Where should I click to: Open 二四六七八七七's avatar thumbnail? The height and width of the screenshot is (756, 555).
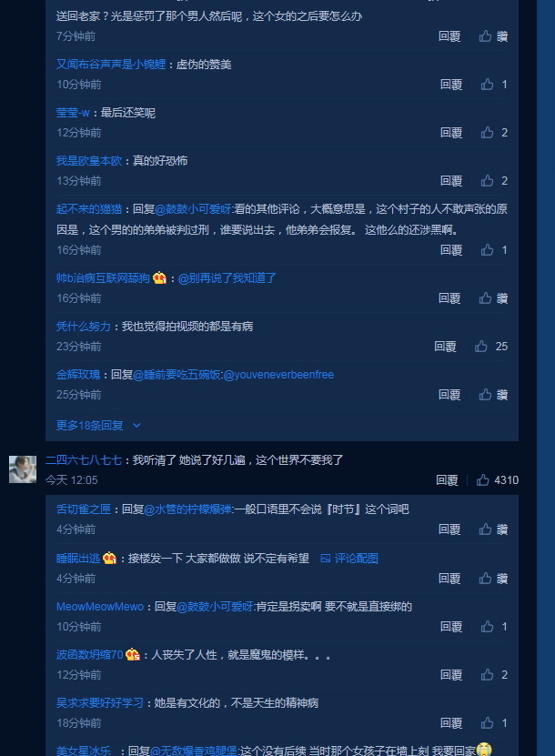click(x=23, y=469)
